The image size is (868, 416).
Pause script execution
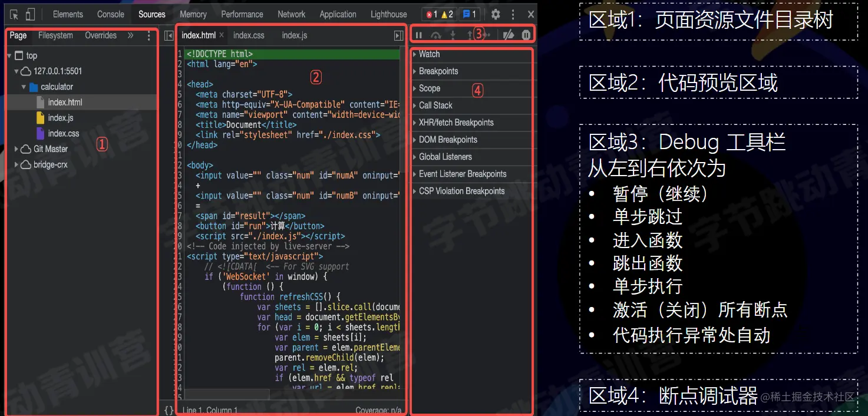click(x=419, y=35)
